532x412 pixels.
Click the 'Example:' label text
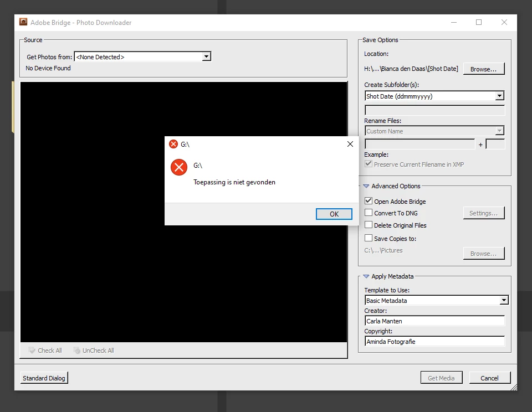click(376, 154)
